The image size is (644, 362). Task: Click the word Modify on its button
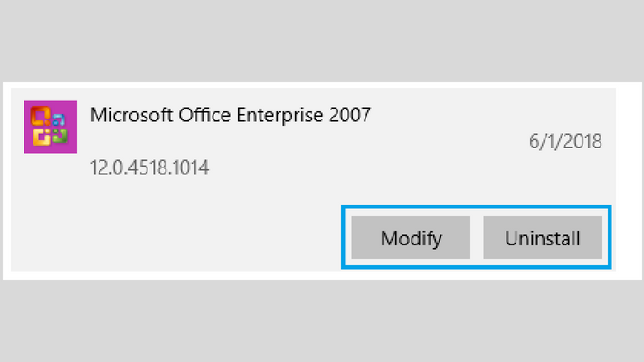412,238
